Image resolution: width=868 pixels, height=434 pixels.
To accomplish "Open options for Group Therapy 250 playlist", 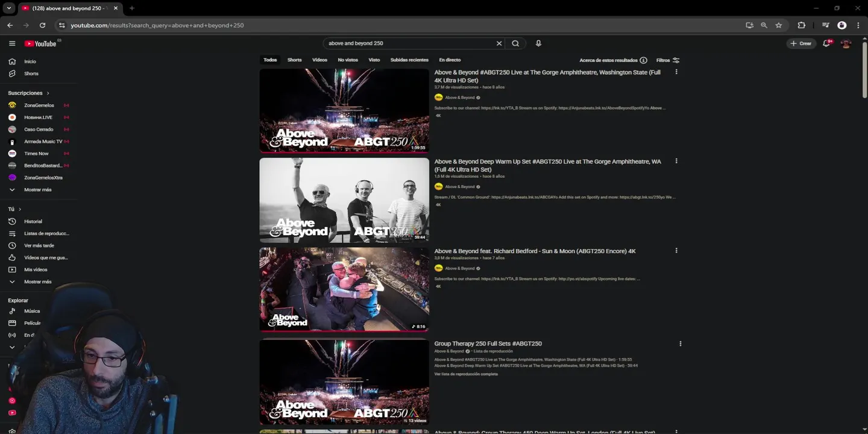I will pyautogui.click(x=681, y=344).
